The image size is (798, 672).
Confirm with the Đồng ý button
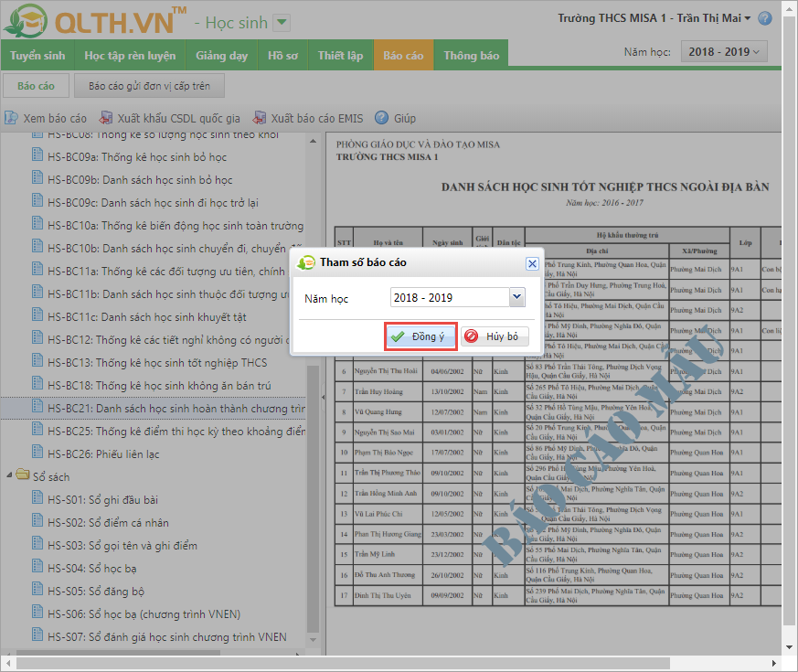(x=420, y=336)
